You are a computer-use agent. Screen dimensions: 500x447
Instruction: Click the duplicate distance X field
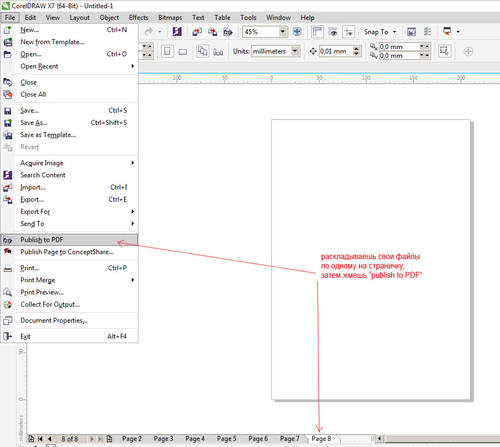coord(399,47)
